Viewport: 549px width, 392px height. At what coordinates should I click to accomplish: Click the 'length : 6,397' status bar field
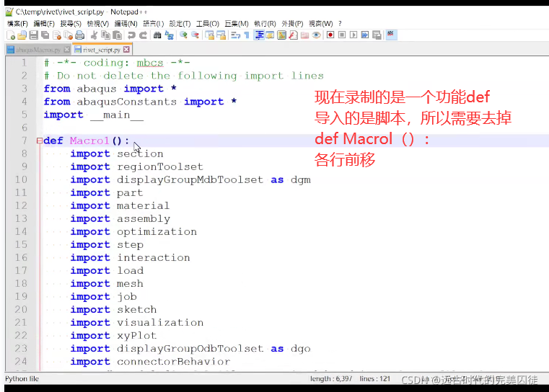tap(331, 379)
